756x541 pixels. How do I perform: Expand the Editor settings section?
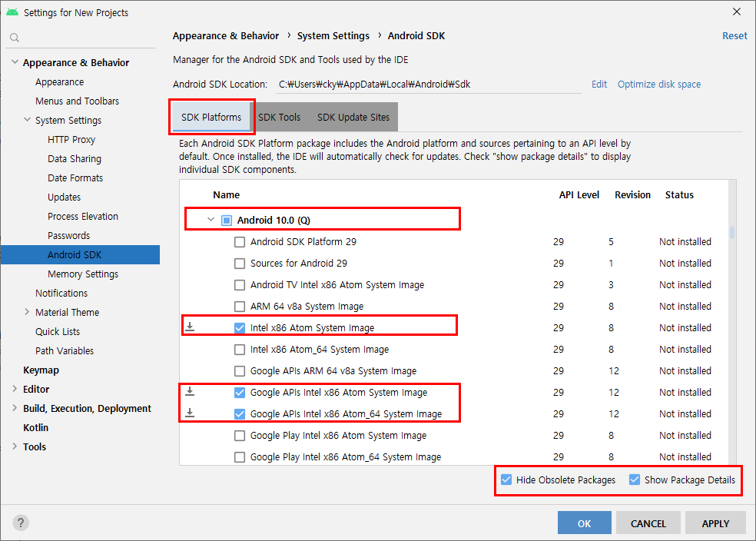(x=15, y=389)
